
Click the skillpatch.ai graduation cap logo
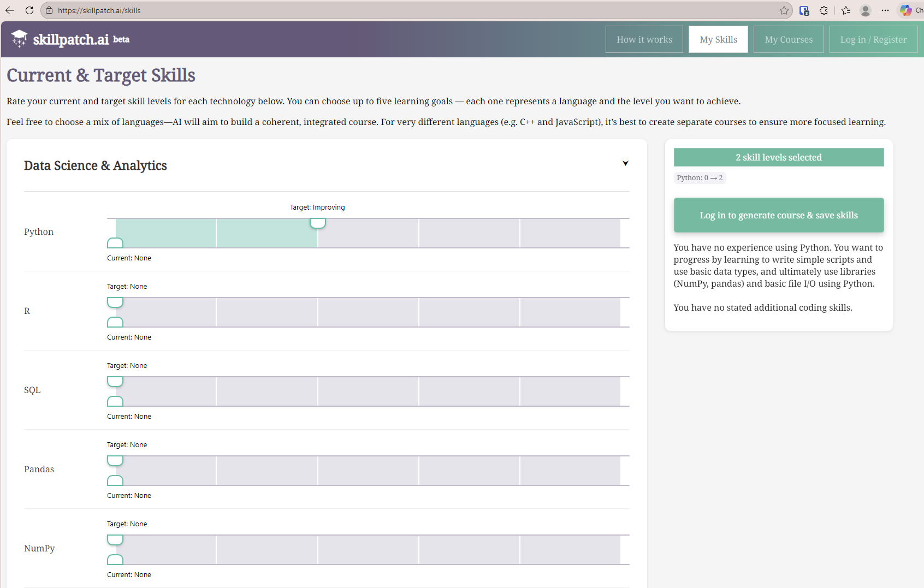click(20, 39)
